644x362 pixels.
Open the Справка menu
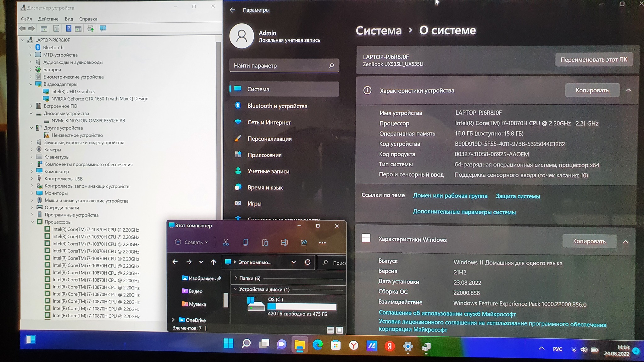(88, 19)
